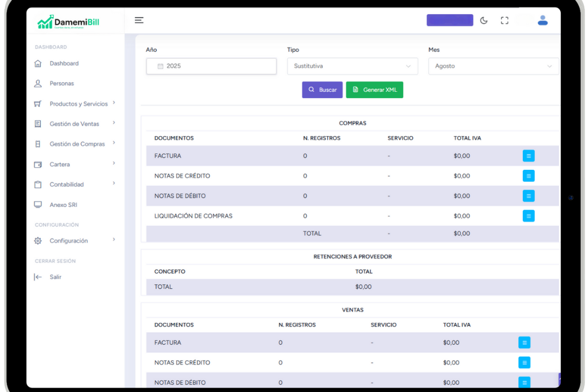
Task: Expand Productos y Servicios submenu
Action: [78, 103]
